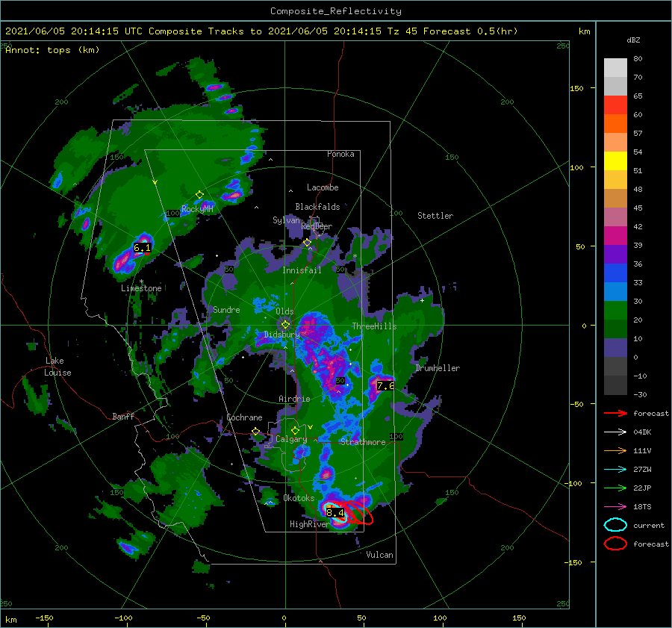The height and width of the screenshot is (628, 672).
Task: Click the yellow diamond marker near RockyMH
Action: (199, 195)
